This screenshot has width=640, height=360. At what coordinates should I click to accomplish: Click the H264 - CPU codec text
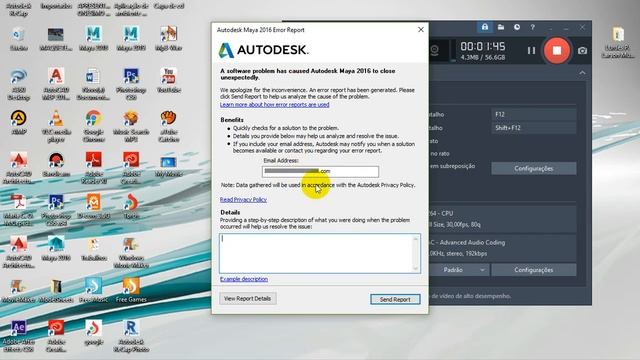pos(441,213)
